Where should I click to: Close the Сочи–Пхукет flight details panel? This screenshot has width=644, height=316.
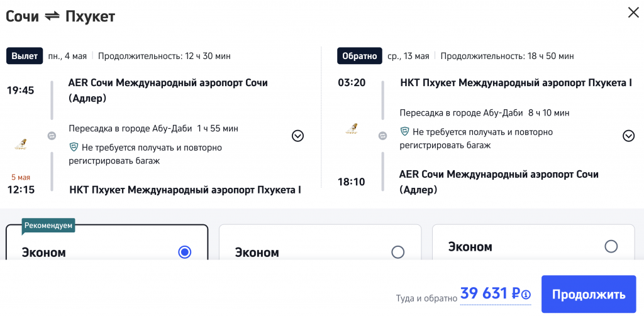[633, 13]
